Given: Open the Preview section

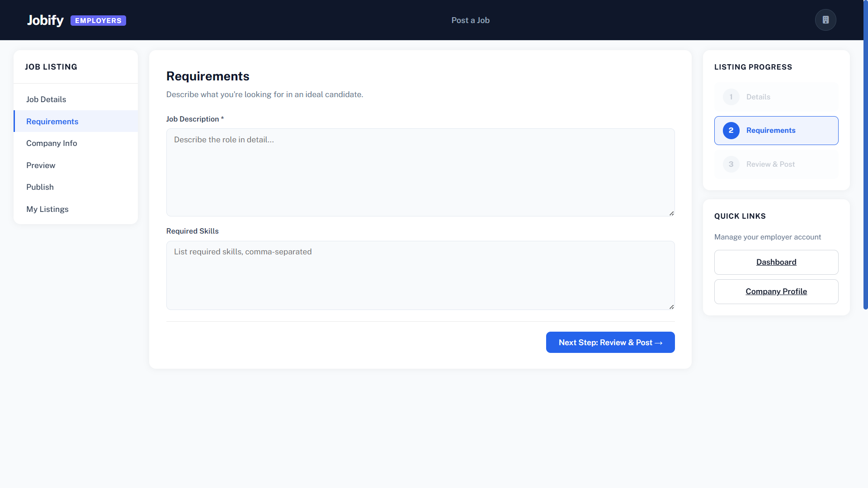Looking at the screenshot, I should pos(75,165).
